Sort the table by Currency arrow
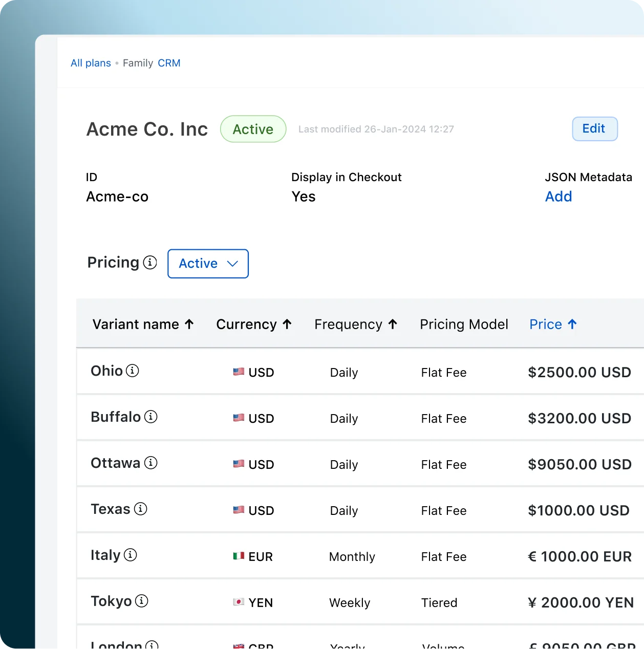This screenshot has height=649, width=644. tap(287, 324)
